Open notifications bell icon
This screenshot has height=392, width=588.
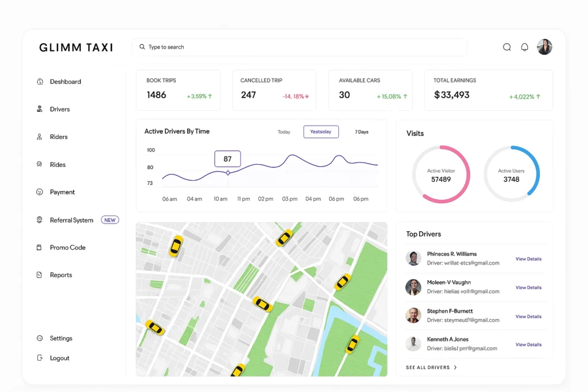524,47
